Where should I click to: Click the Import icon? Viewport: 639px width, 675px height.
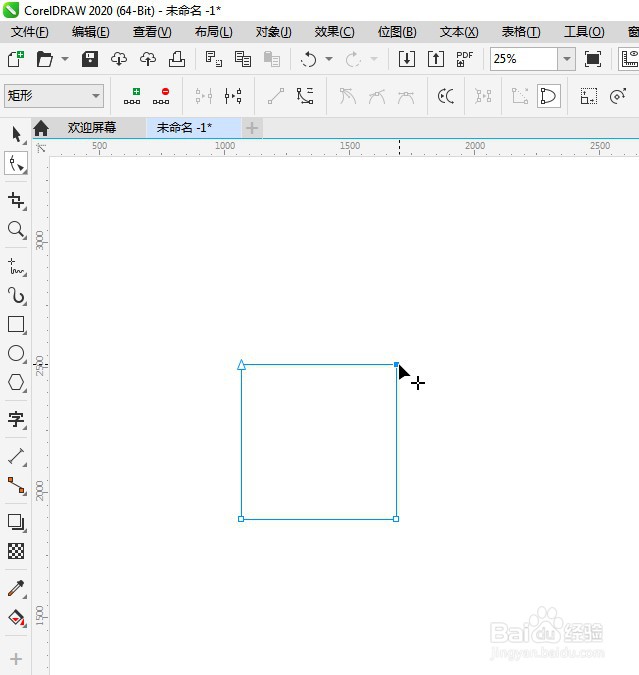406,59
